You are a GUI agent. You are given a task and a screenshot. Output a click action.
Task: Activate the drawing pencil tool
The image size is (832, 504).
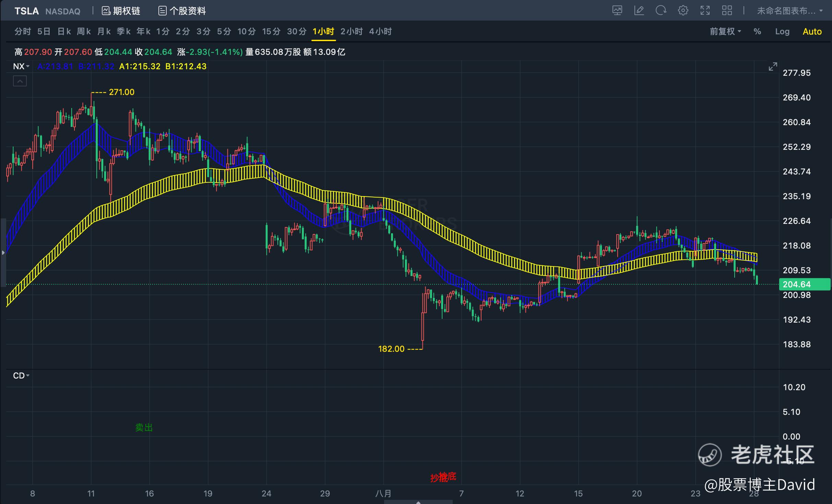(639, 11)
